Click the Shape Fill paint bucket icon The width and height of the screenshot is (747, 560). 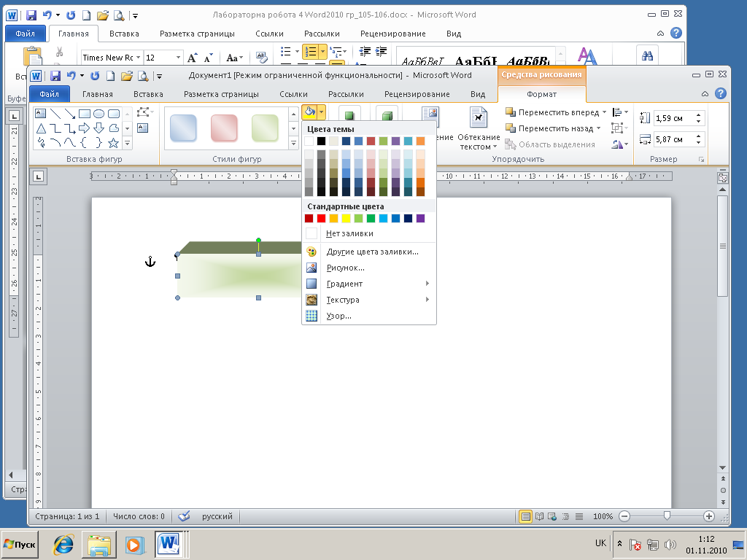pyautogui.click(x=309, y=112)
